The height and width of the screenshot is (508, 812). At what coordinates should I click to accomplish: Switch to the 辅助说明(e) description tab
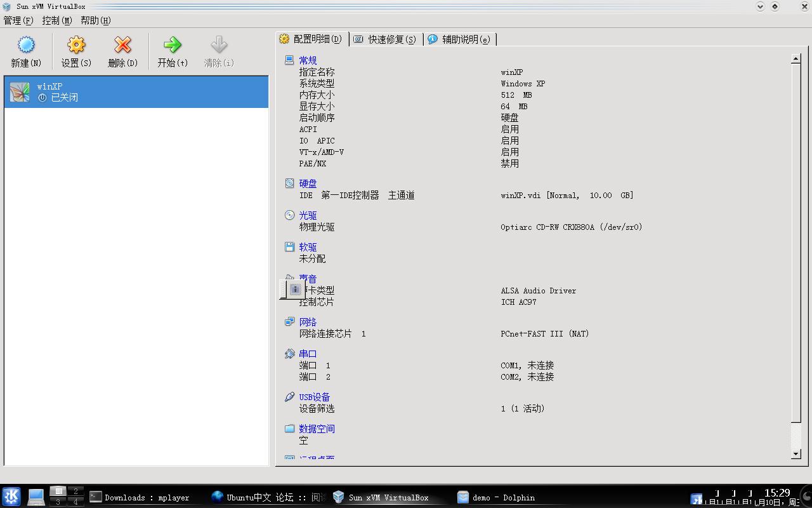click(x=459, y=39)
